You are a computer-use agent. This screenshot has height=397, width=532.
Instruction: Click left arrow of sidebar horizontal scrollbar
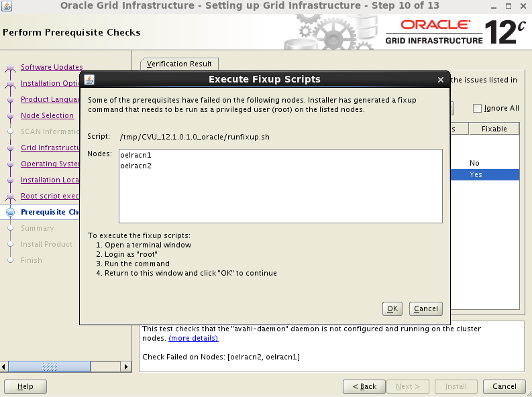(4, 367)
